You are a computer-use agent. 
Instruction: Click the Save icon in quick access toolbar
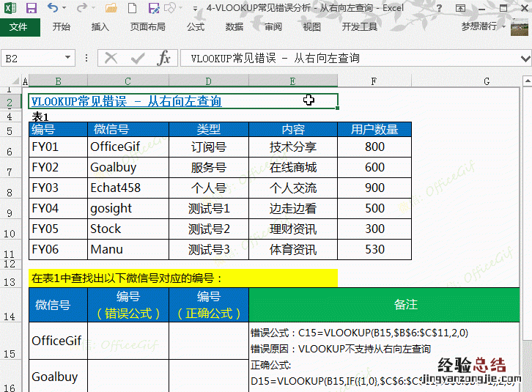click(x=31, y=8)
